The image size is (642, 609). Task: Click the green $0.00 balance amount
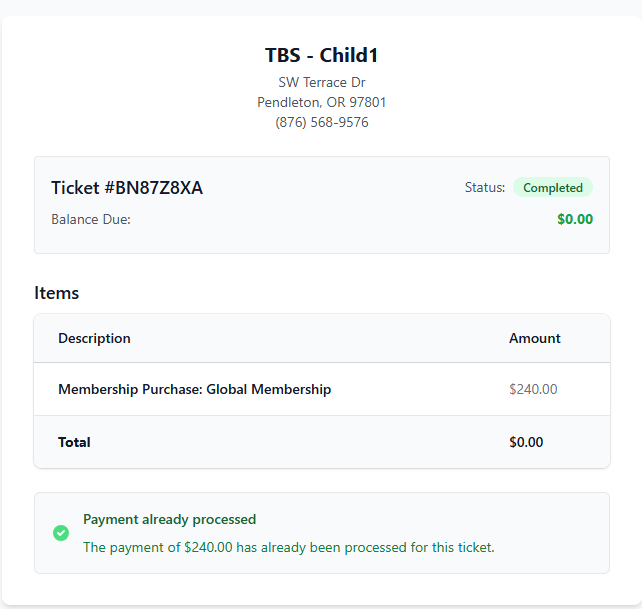click(574, 219)
